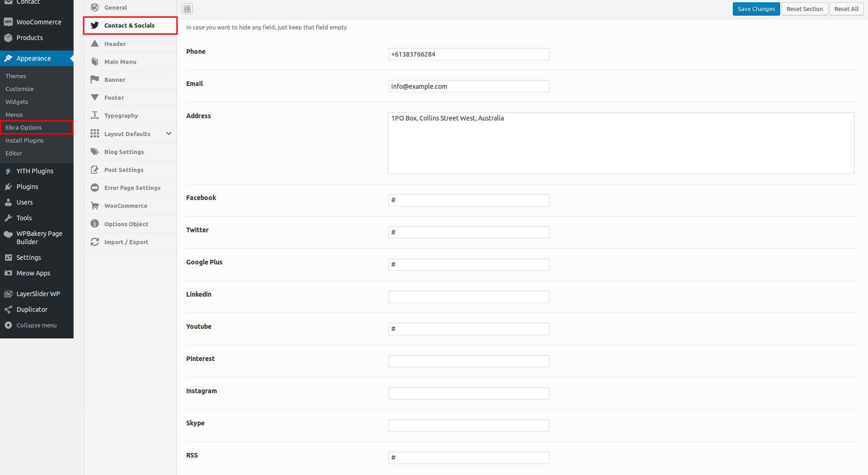Click the Blog Settings tags icon

coord(95,152)
